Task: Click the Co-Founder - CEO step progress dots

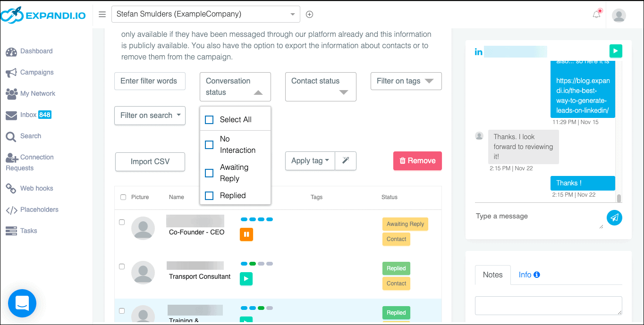Action: tap(257, 219)
